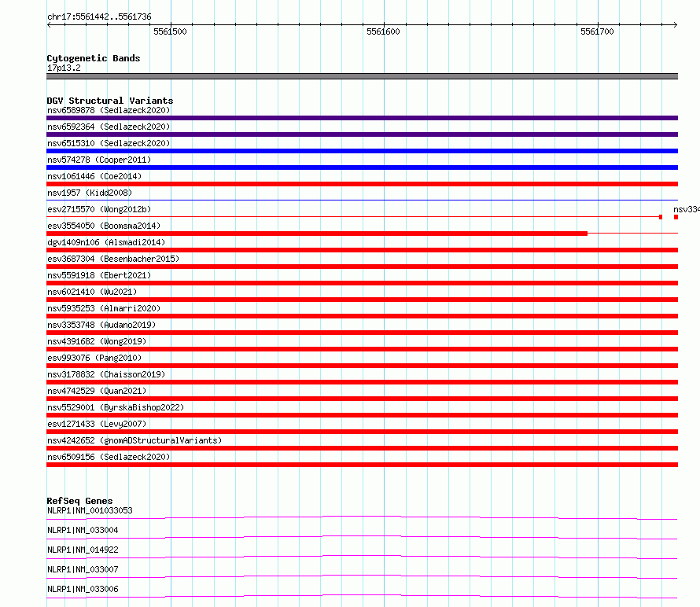Open the nsv574278 (Cooper2011) variant
Screen dimensions: 700x607
pos(99,160)
